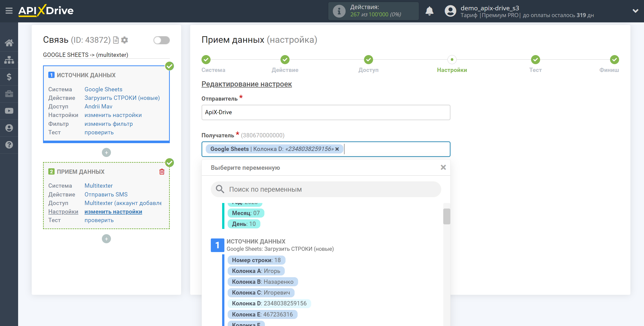The width and height of the screenshot is (644, 326).
Task: Select Месяц: 07 variable
Action: pyautogui.click(x=246, y=213)
